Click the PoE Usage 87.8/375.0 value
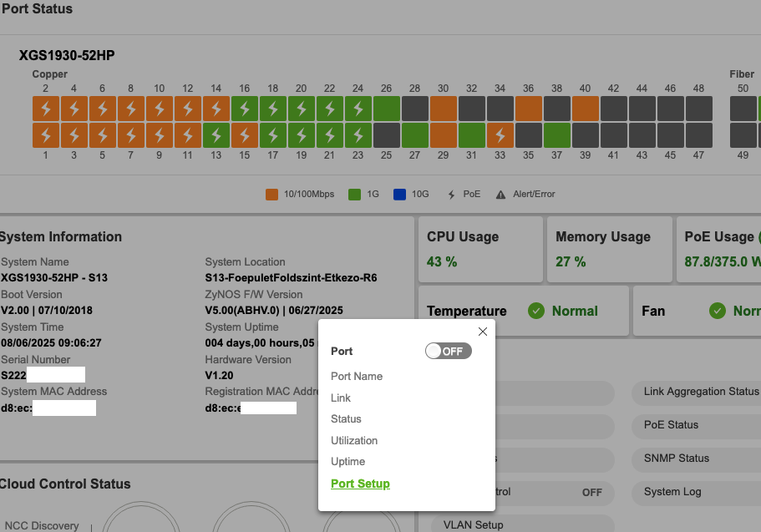Image resolution: width=761 pixels, height=532 pixels. 723,261
